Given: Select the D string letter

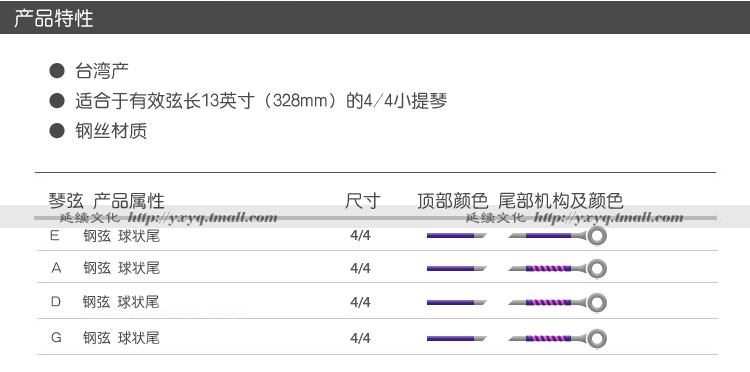Looking at the screenshot, I should tap(56, 302).
